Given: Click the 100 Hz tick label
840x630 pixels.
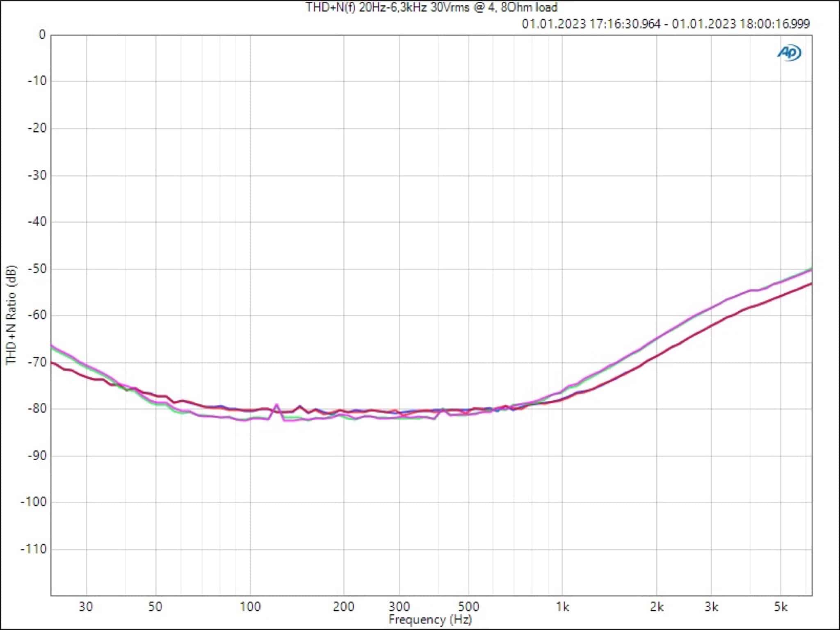Looking at the screenshot, I should [250, 607].
